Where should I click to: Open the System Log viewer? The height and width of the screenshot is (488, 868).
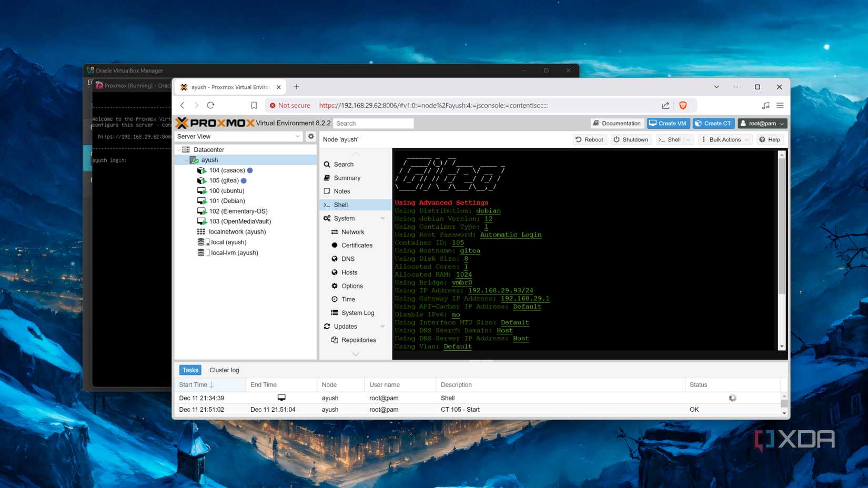point(358,313)
